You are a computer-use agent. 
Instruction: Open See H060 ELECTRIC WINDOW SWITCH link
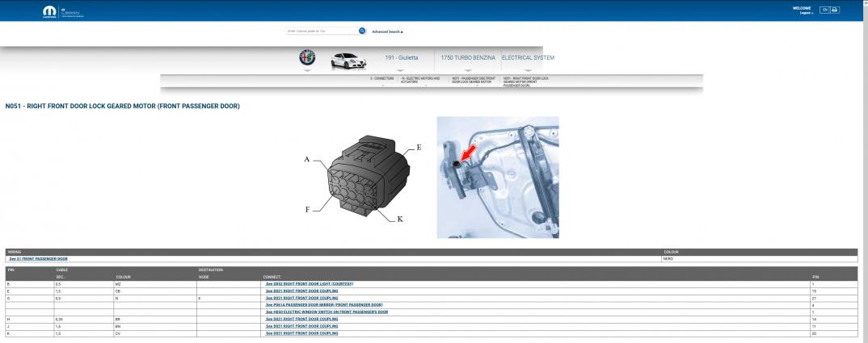(x=327, y=312)
